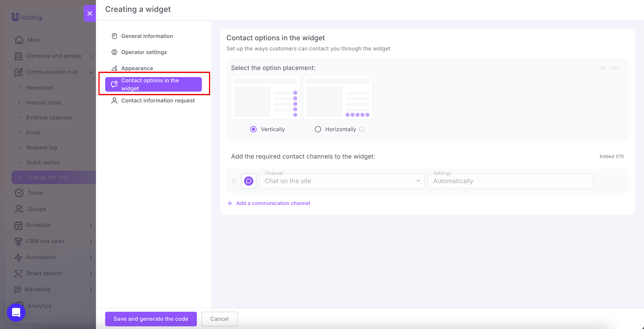Click Save and generate the code
The height and width of the screenshot is (329, 644).
point(151,319)
